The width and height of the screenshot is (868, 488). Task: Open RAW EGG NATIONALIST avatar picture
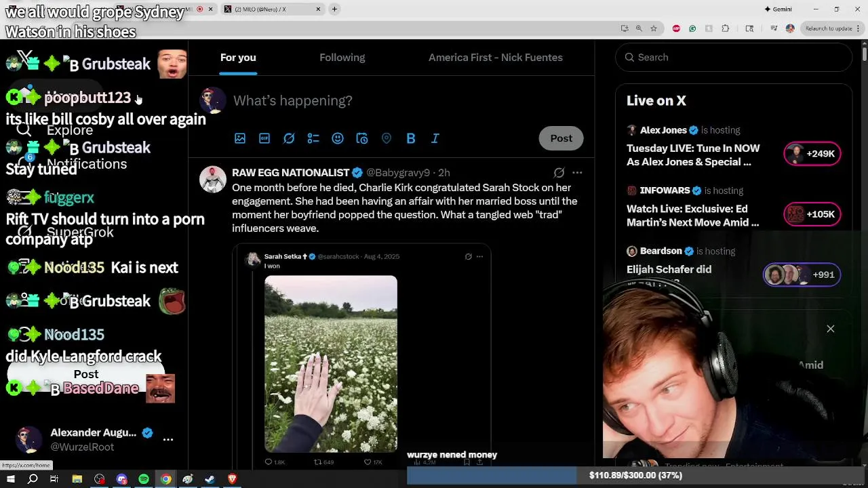click(x=212, y=180)
